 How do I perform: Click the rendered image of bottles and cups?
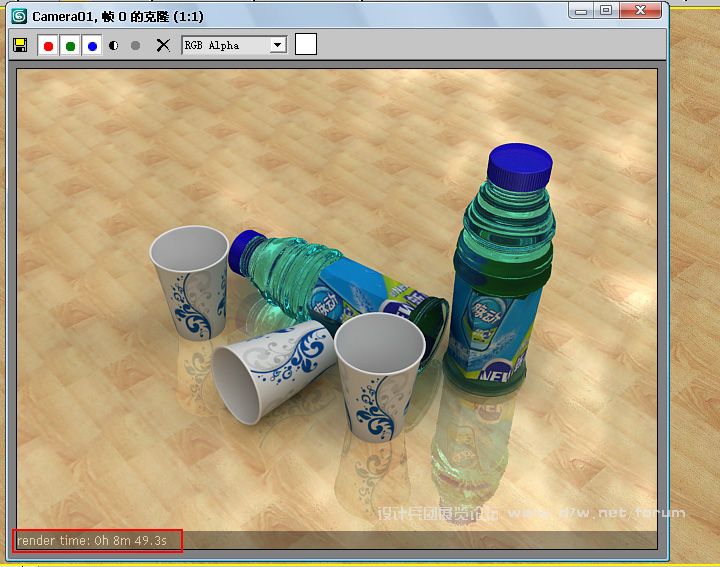[x=337, y=309]
